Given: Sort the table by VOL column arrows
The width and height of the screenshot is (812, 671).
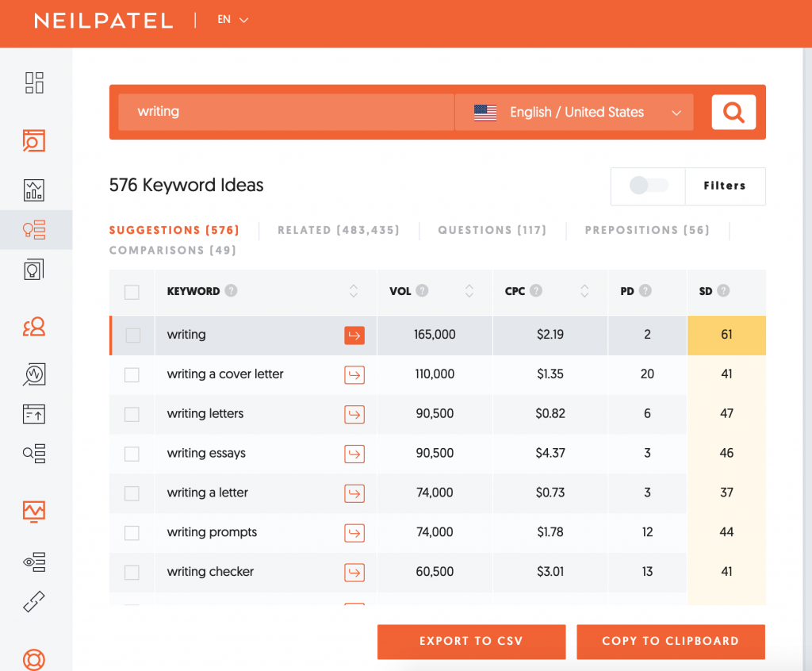Looking at the screenshot, I should [469, 291].
